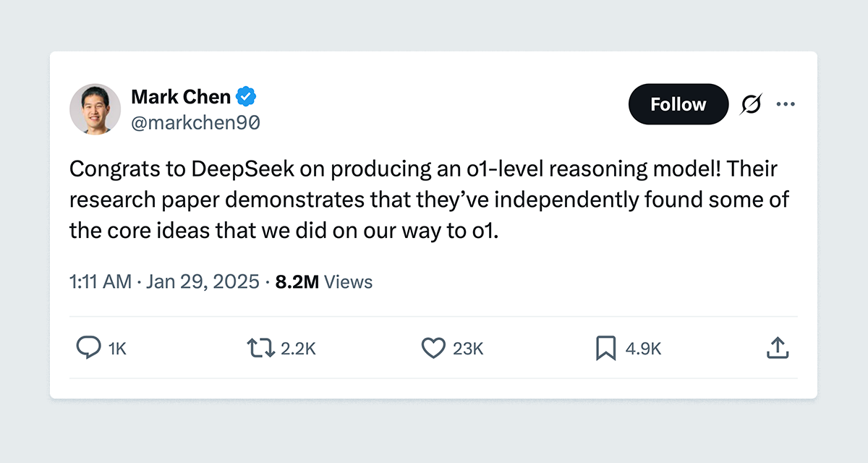
Task: Click the blue verified badge
Action: point(247,96)
